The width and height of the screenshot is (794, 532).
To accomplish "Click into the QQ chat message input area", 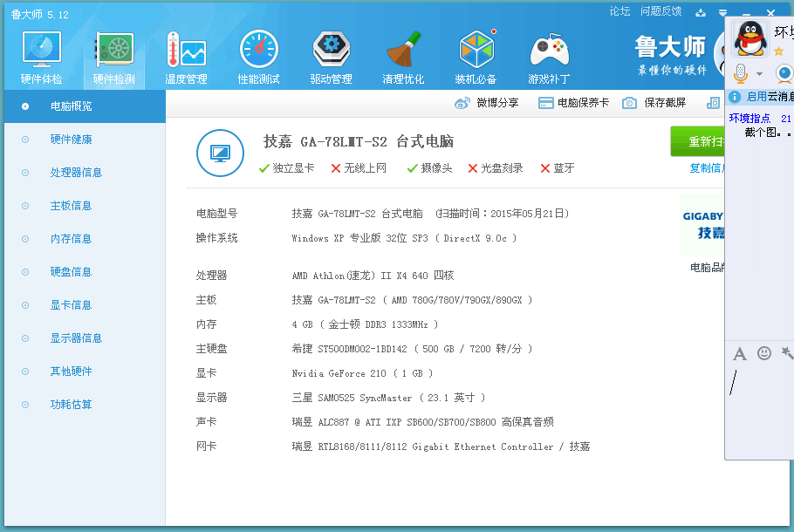I will pos(760,410).
